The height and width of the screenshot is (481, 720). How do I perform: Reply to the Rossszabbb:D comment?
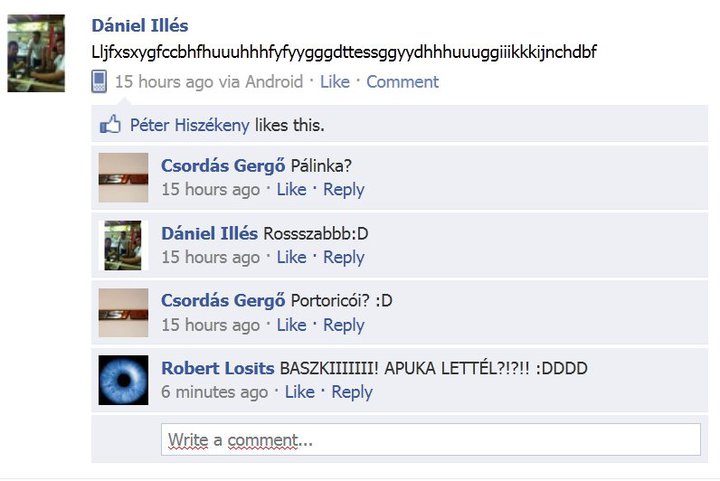[x=343, y=257]
